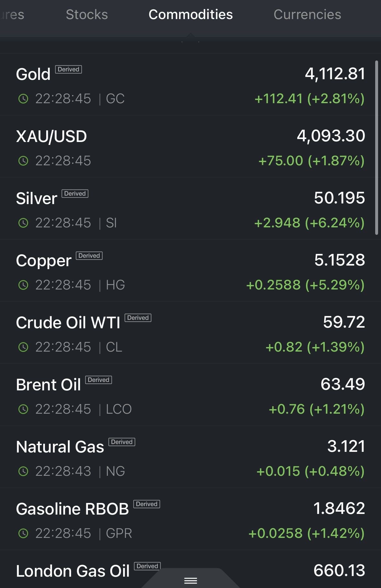Switch to the Stocks tab

(87, 15)
